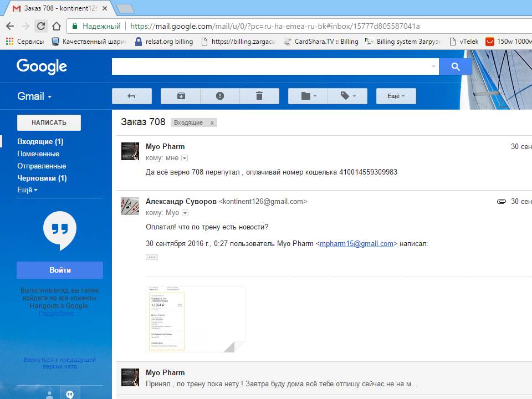532x399 pixels.
Task: Archive this email conversation
Action: pos(181,96)
